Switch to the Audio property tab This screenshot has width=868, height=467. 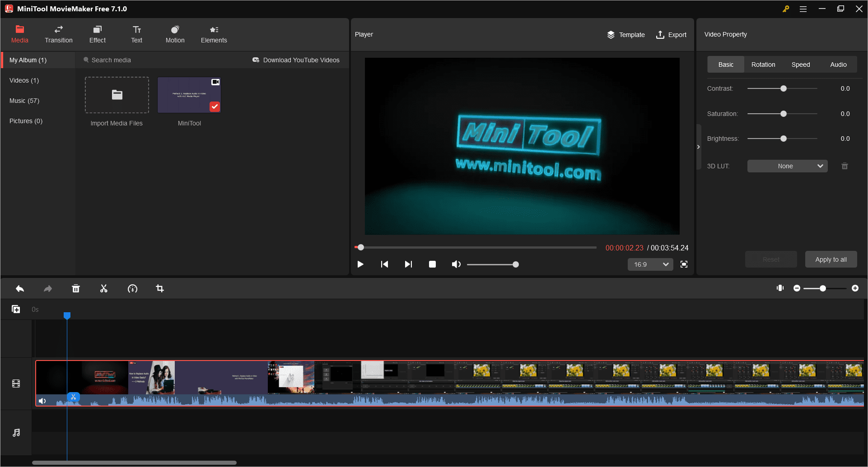pos(838,65)
